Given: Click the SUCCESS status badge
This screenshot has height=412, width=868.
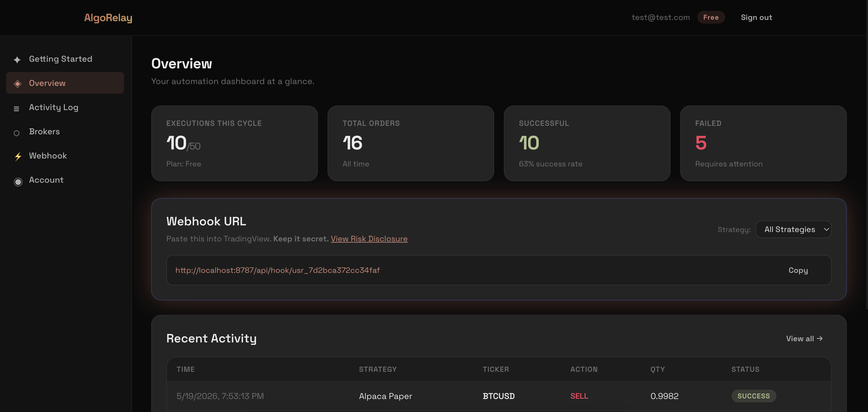Looking at the screenshot, I should tap(753, 396).
